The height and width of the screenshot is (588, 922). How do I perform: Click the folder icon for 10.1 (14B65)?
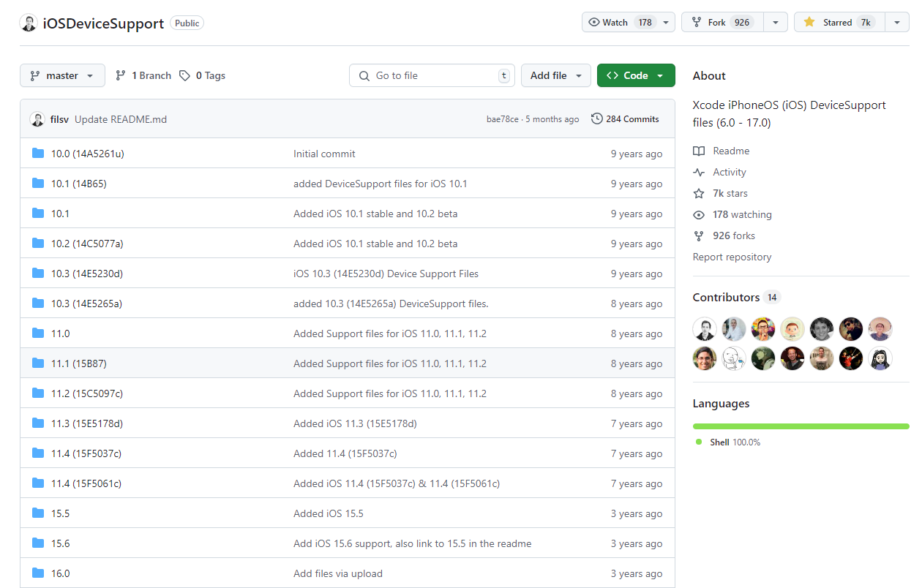point(38,184)
